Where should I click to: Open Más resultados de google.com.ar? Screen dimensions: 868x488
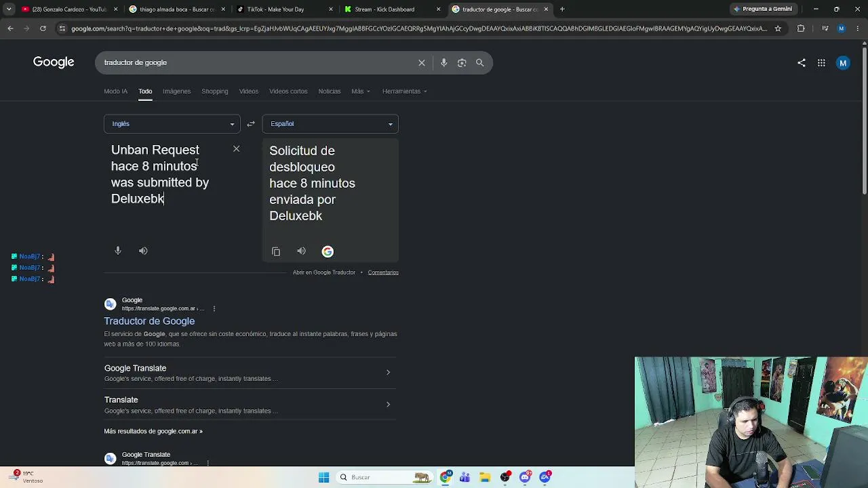pos(153,431)
